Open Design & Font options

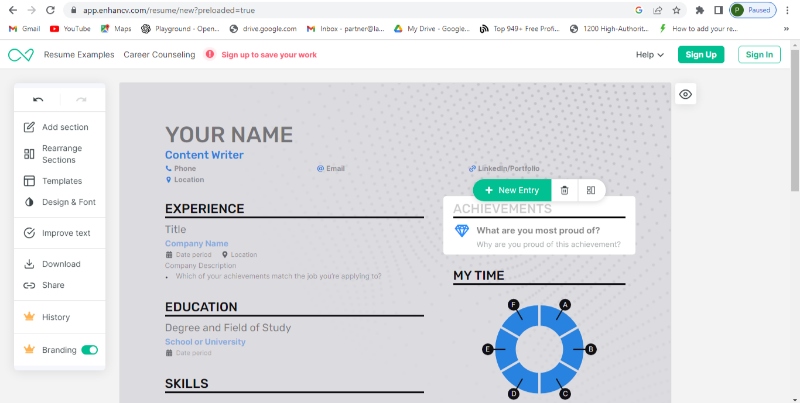(x=60, y=202)
